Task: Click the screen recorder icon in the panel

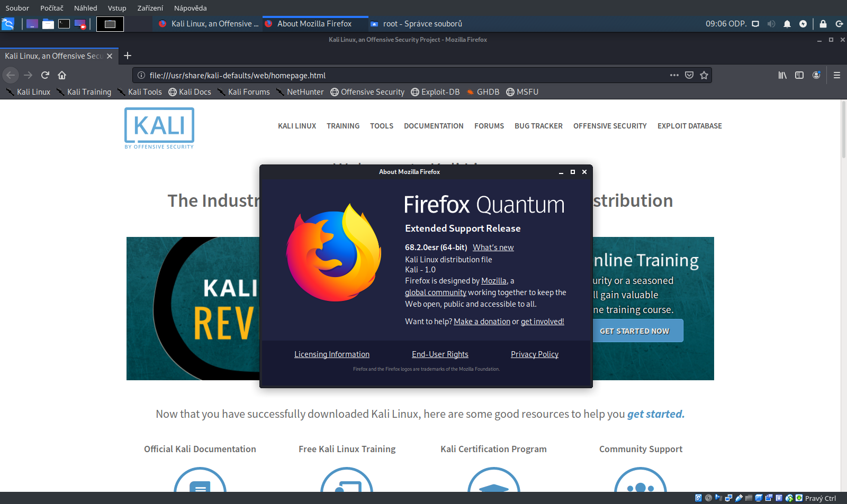Action: (80, 24)
